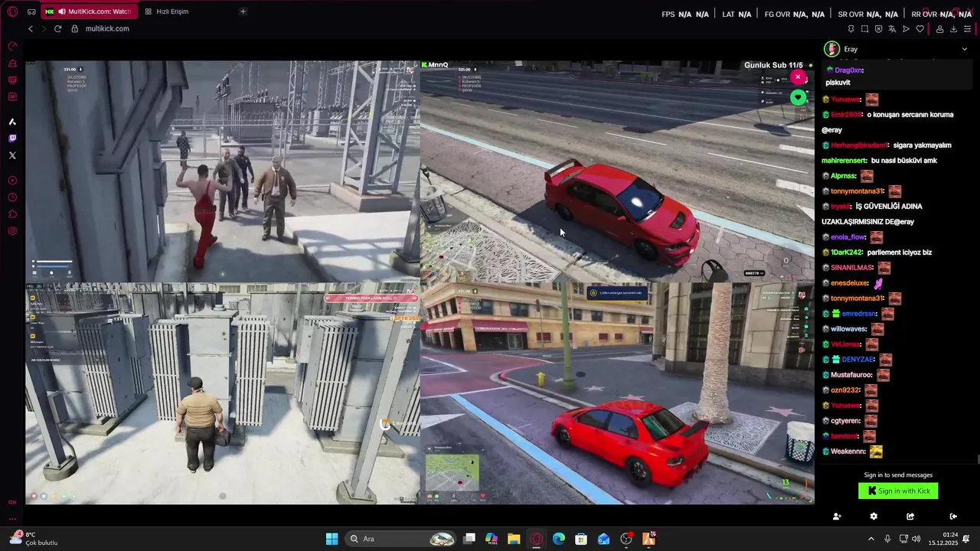Open the translate page icon
The height and width of the screenshot is (551, 980).
[x=892, y=29]
